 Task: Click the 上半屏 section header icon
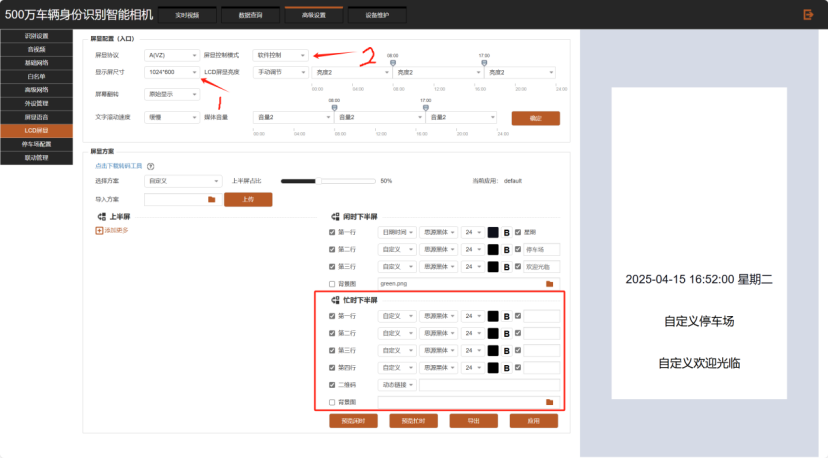[x=102, y=217]
